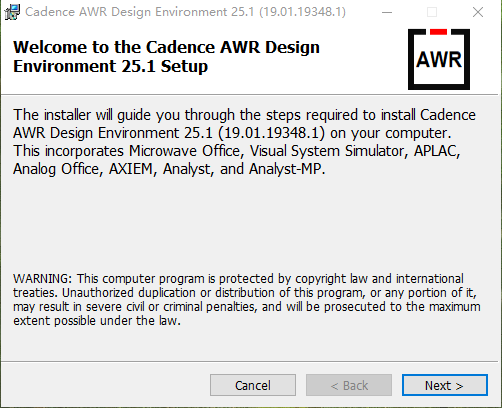Click the Analyst-MP product name
Screen dimensions: 502x408
click(286, 169)
